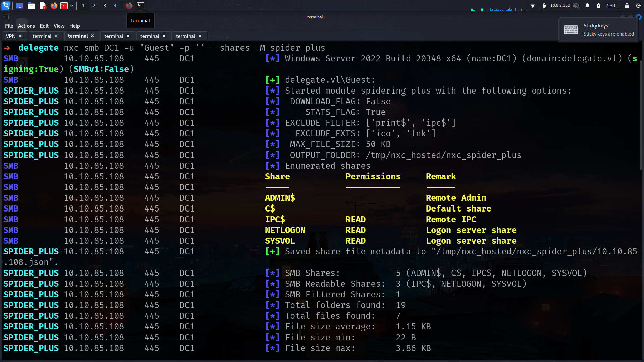Click the clock showing 7:39
644x362 pixels.
610,6
